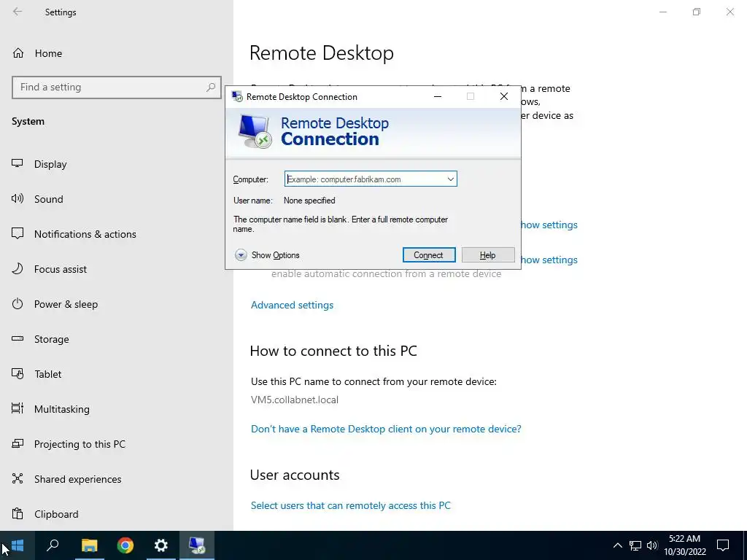The width and height of the screenshot is (747, 560).
Task: Select the Multitasking icon
Action: tap(18, 408)
